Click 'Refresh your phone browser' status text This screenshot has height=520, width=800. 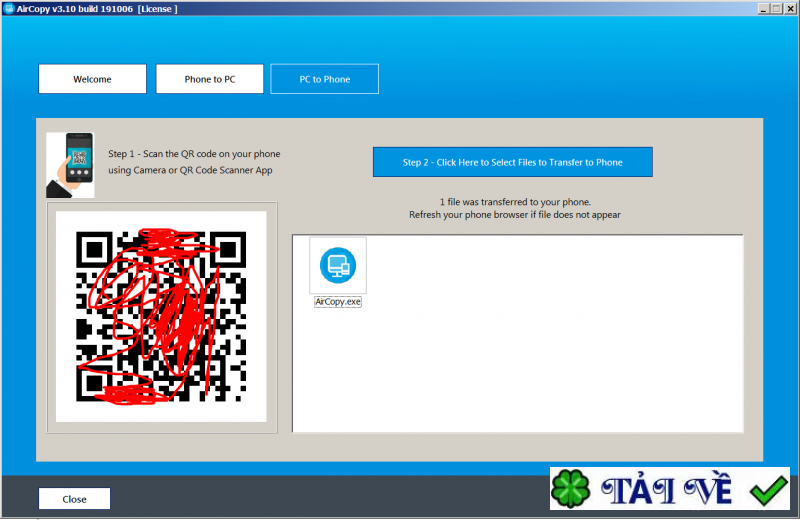[515, 215]
